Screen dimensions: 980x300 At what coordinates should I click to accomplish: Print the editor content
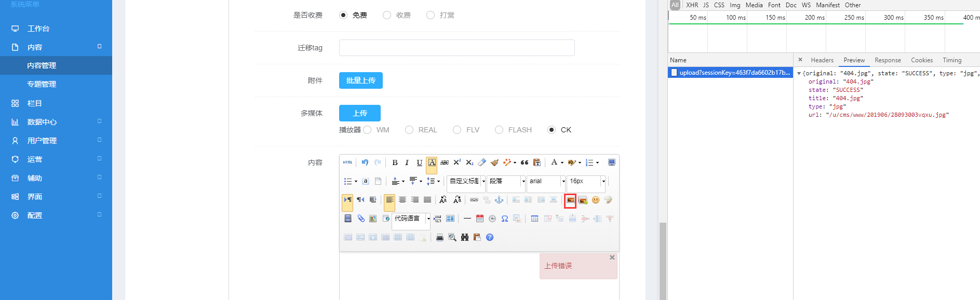440,237
